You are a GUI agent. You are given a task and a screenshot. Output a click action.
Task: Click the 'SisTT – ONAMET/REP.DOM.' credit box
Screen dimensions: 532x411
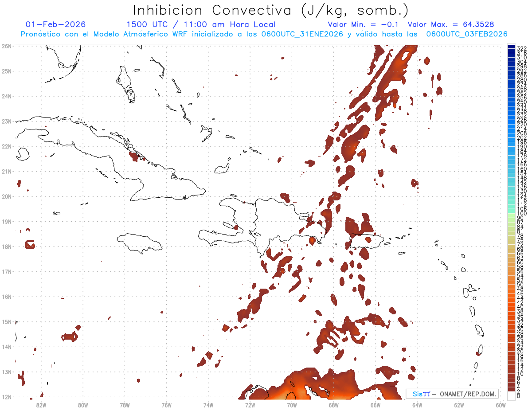pyautogui.click(x=452, y=394)
